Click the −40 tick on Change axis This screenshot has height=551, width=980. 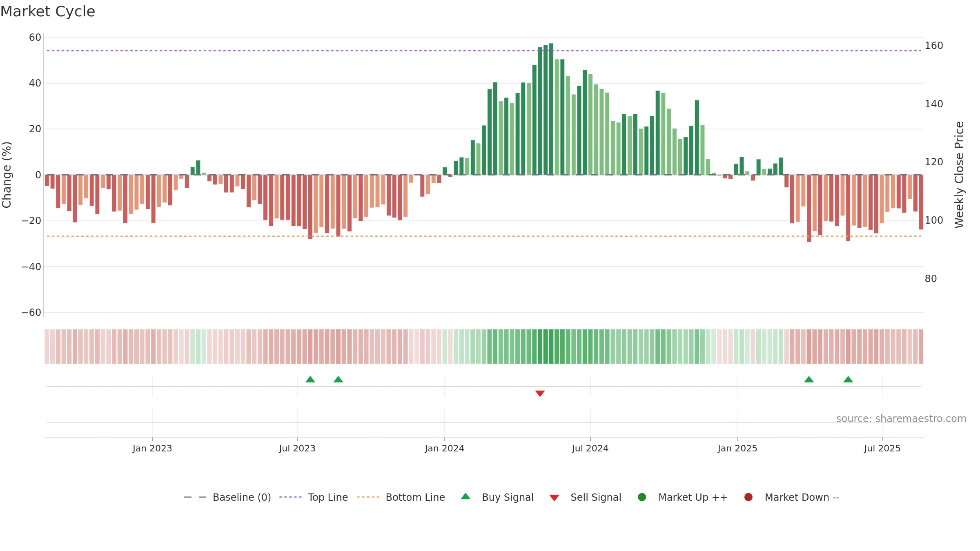click(31, 267)
